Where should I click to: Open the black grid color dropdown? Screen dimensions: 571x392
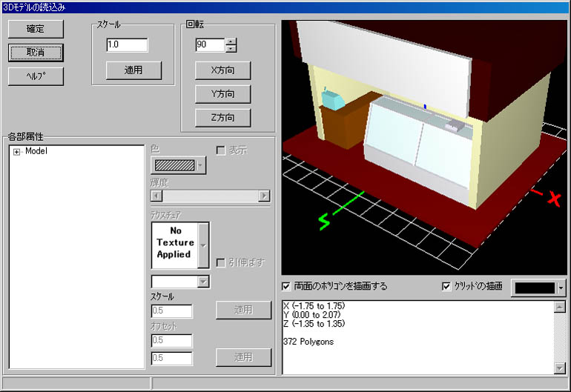point(539,288)
